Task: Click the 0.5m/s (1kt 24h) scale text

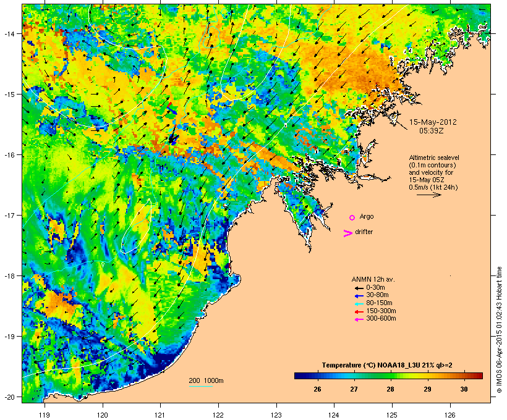Action: (433, 187)
